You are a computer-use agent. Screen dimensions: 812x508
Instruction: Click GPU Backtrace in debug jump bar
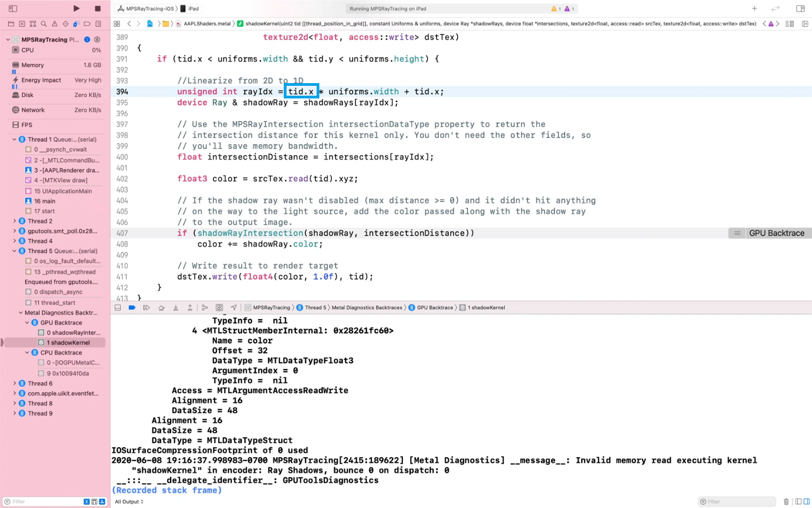pos(431,308)
